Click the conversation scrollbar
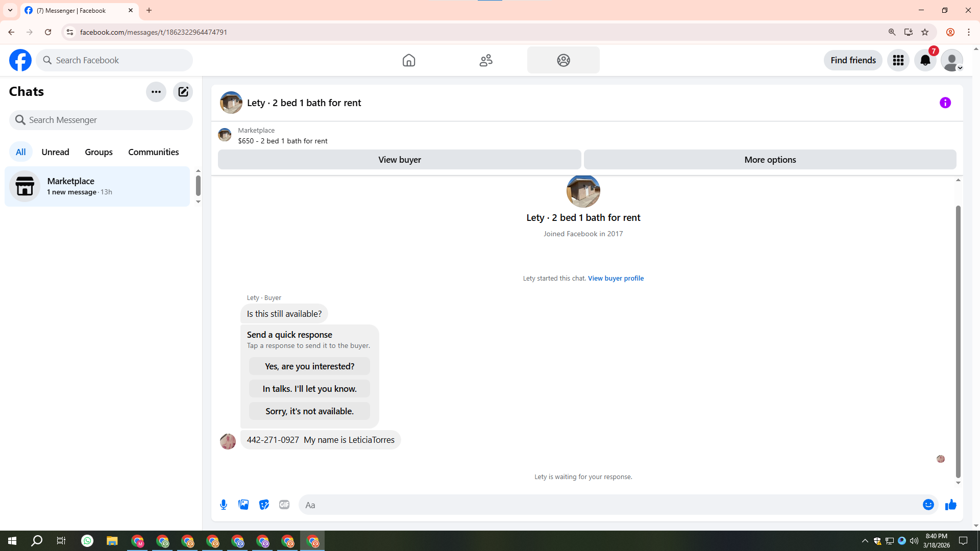 click(958, 342)
